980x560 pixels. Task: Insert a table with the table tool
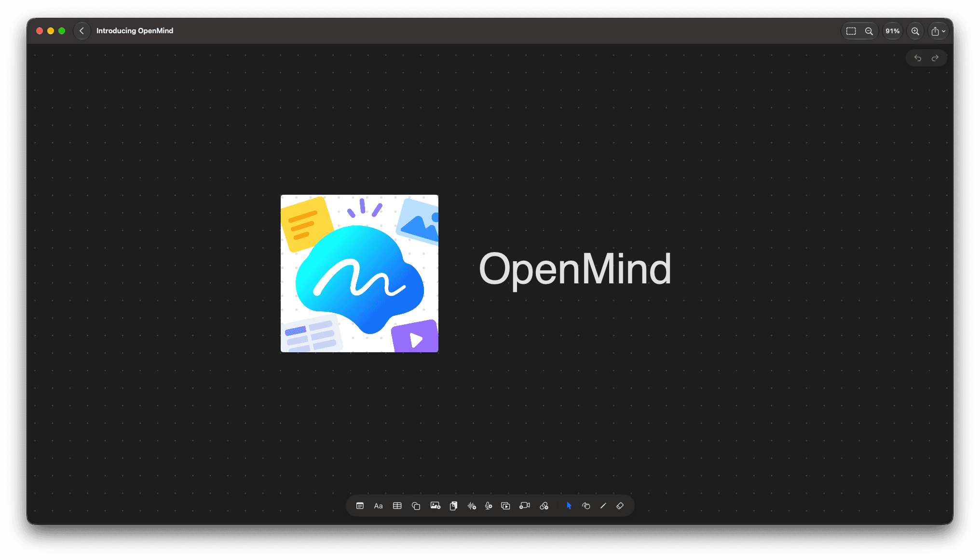397,506
